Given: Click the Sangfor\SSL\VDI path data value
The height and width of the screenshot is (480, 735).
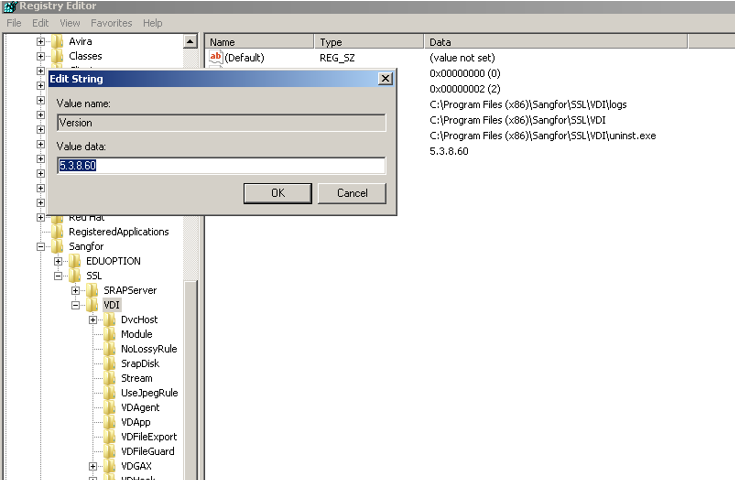Looking at the screenshot, I should [x=518, y=120].
